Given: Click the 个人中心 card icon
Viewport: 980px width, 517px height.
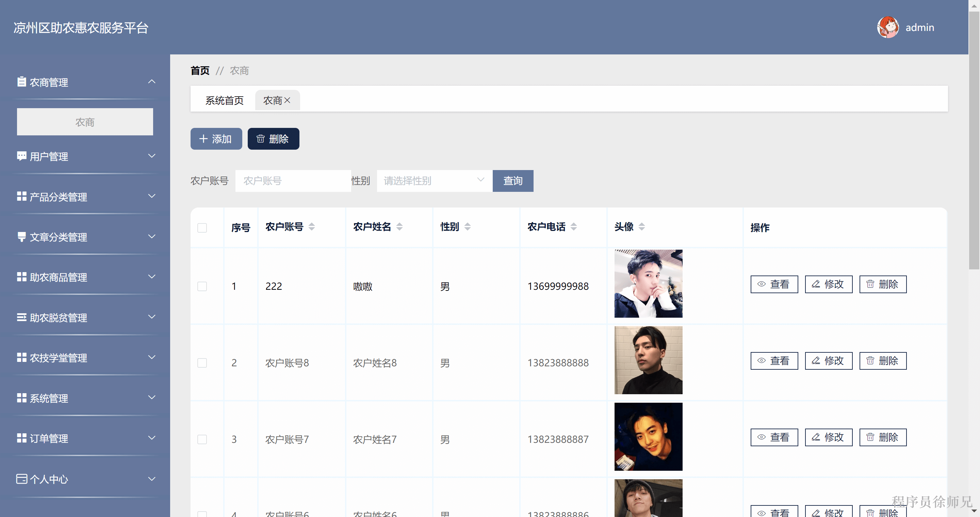Looking at the screenshot, I should tap(22, 479).
